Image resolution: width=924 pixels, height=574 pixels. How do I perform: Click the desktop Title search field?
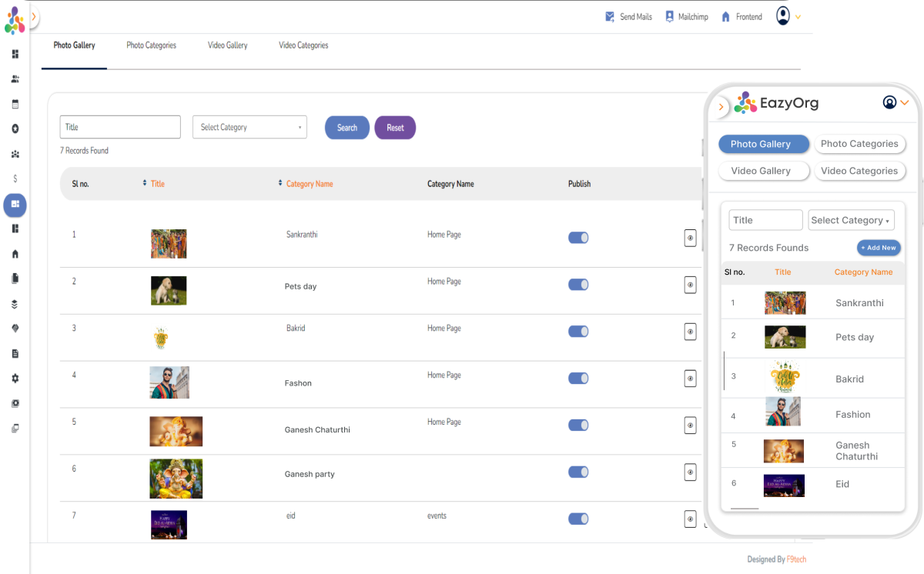(x=120, y=128)
